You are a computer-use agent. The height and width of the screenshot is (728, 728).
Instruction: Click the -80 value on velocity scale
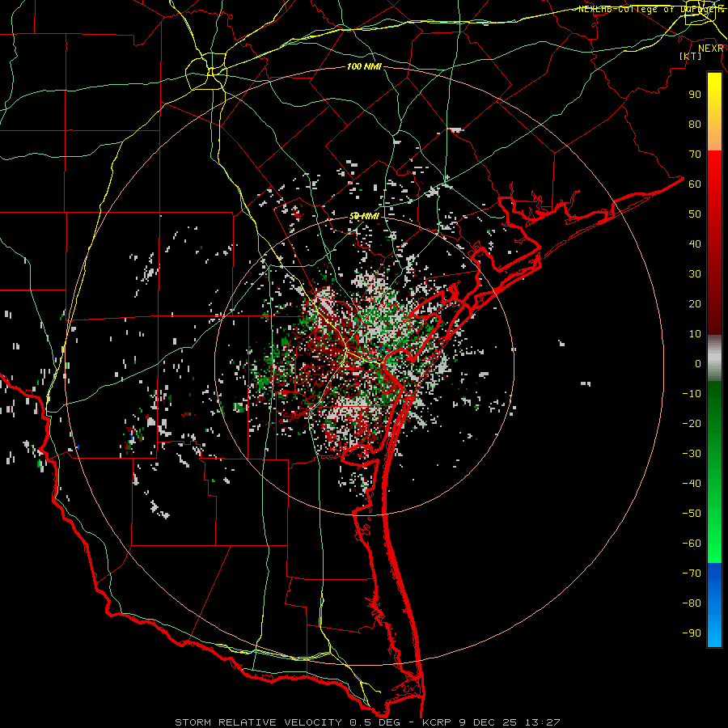point(692,603)
